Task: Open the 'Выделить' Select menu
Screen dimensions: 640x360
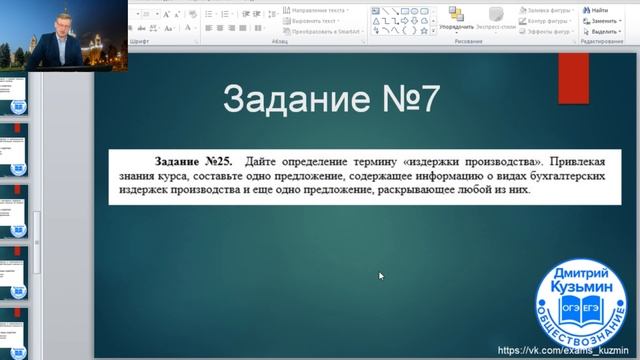Action: [x=602, y=31]
